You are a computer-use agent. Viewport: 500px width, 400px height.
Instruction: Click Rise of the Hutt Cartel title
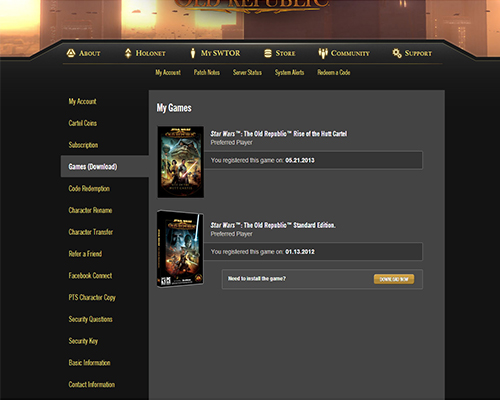(x=279, y=134)
